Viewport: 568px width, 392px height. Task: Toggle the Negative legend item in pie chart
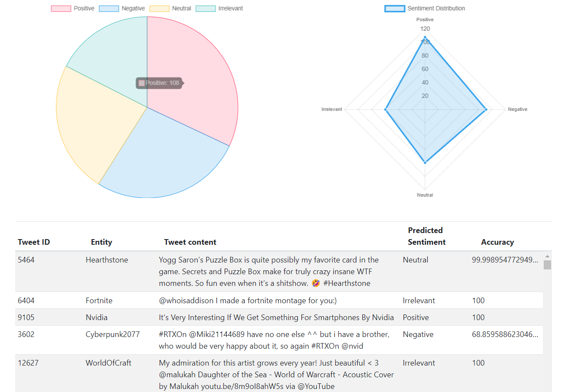pyautogui.click(x=122, y=9)
